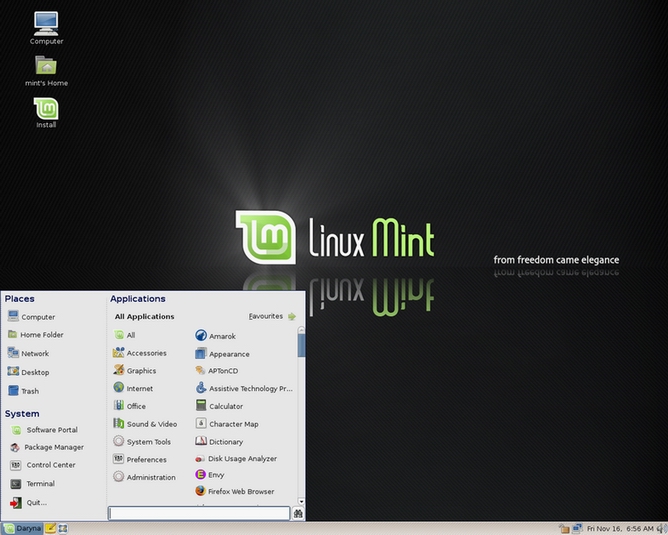668x535 pixels.
Task: Select the Internet category
Action: click(133, 388)
